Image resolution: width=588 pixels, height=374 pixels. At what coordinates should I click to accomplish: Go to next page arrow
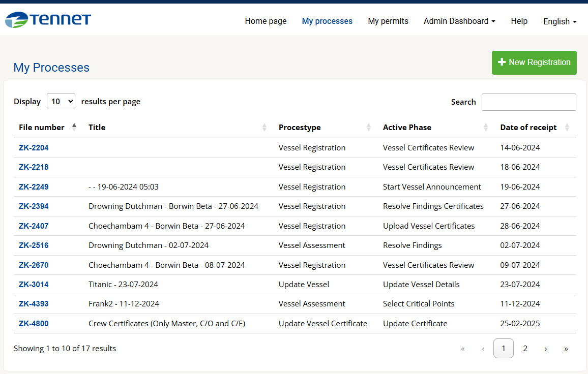(546, 349)
